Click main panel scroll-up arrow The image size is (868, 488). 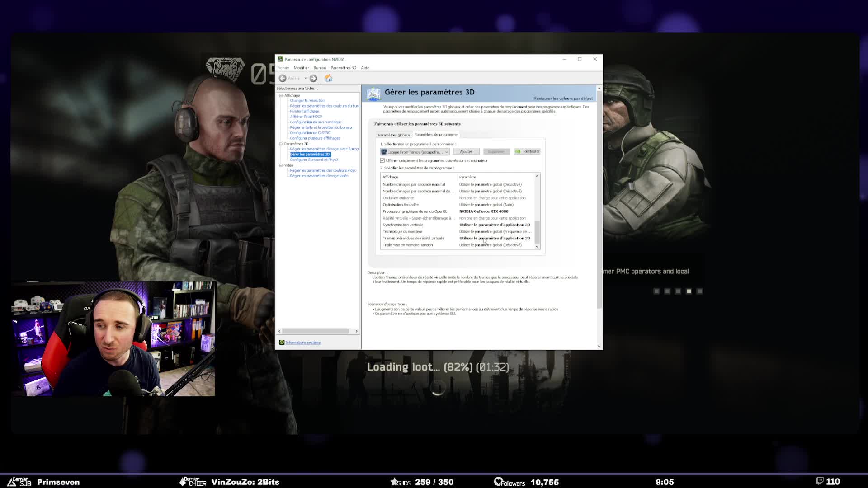(x=599, y=89)
